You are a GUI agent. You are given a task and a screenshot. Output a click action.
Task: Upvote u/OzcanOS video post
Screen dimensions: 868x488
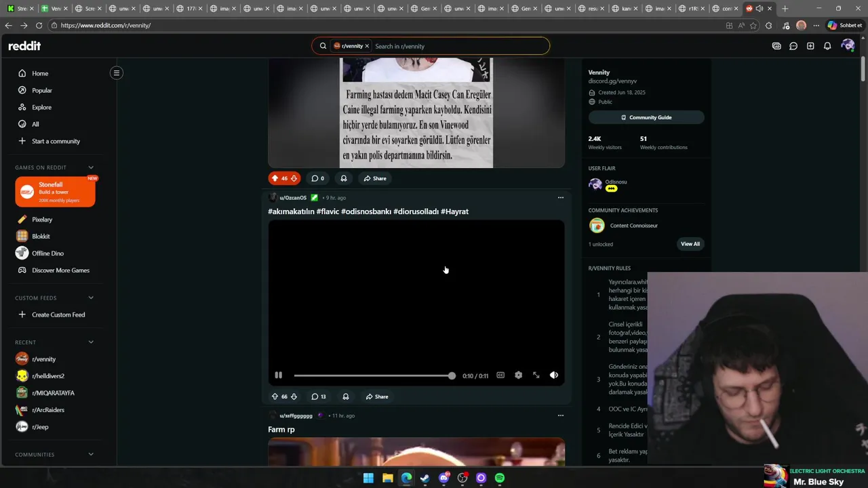pyautogui.click(x=275, y=396)
